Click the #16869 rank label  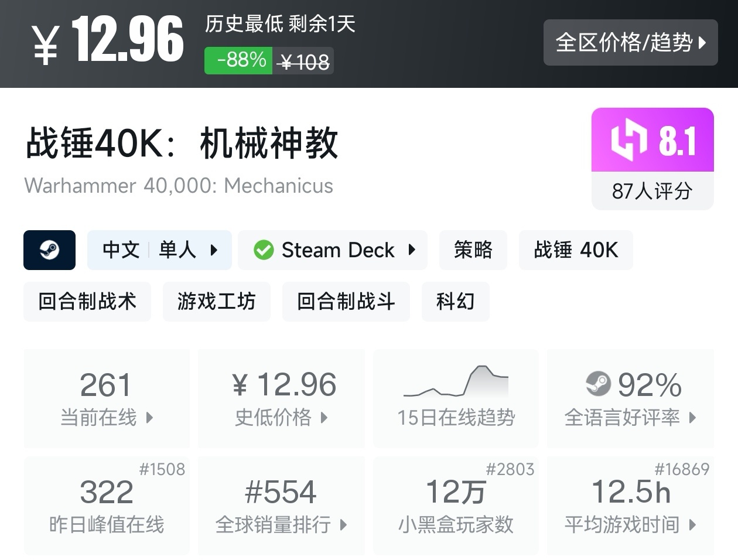click(682, 469)
